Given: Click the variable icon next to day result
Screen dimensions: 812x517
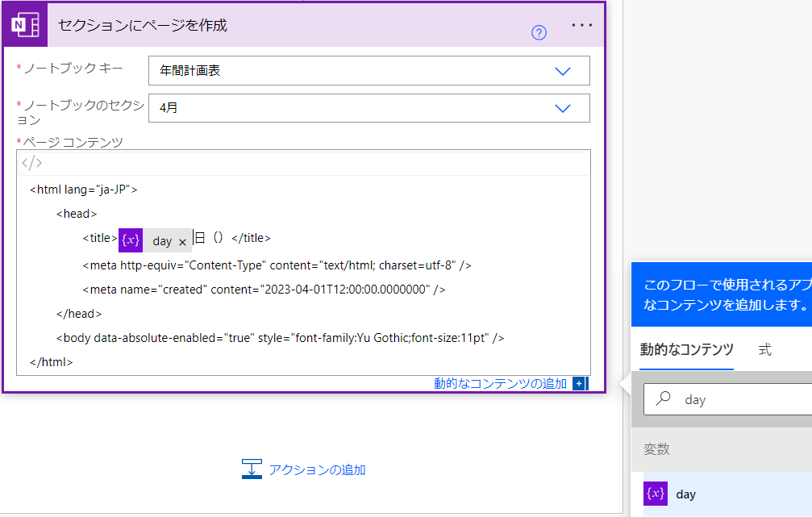Looking at the screenshot, I should 656,494.
